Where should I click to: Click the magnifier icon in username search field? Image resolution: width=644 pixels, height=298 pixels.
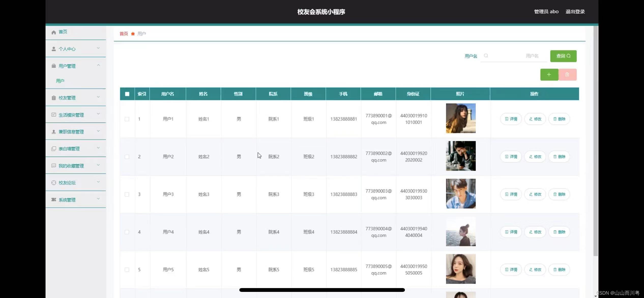coord(486,56)
